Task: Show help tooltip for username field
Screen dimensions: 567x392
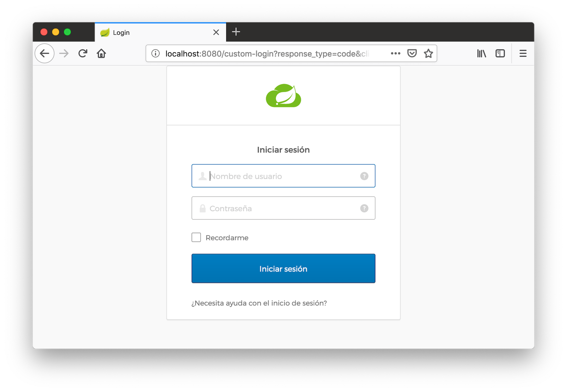Action: [364, 176]
